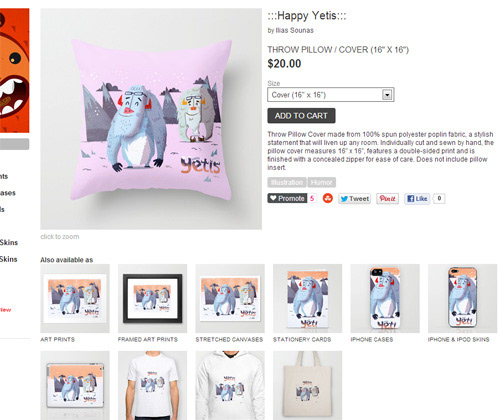Click the Promote heart button
Viewport: 500px width, 420px height.
pyautogui.click(x=287, y=198)
